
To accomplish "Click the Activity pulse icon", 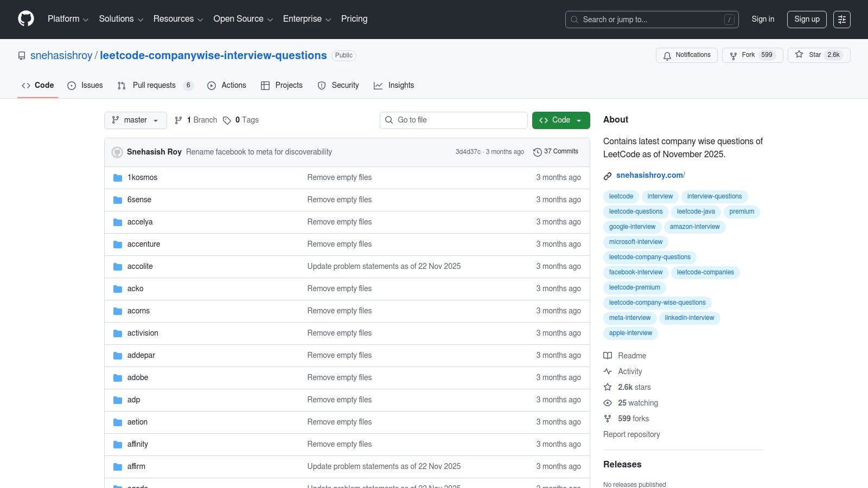I will pos(608,371).
